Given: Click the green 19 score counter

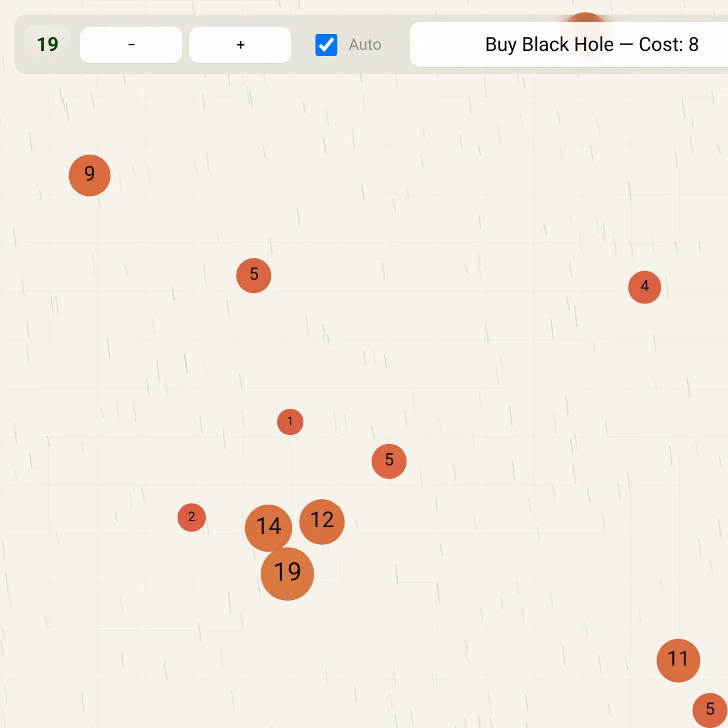Looking at the screenshot, I should coord(47,44).
